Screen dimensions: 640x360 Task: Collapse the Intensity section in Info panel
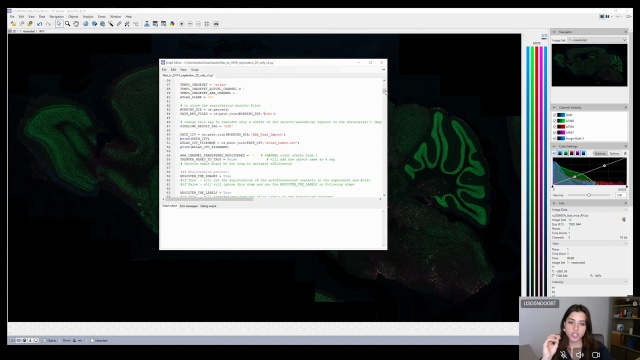[626, 282]
